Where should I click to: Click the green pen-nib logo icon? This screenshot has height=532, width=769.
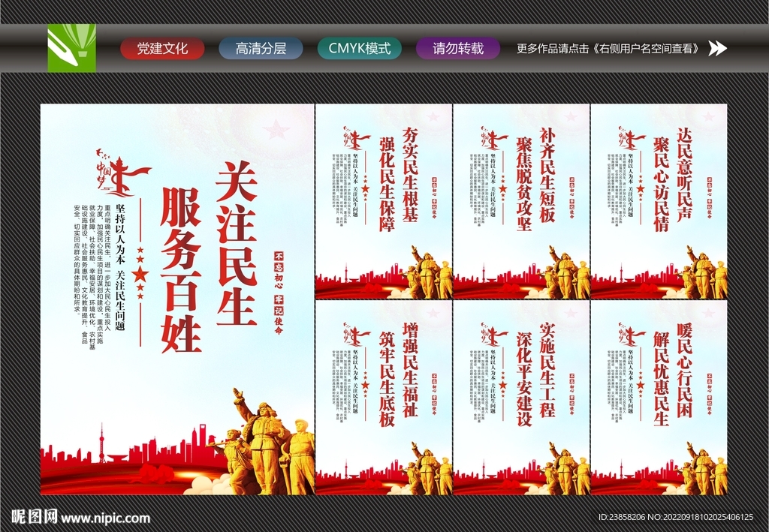[x=71, y=48]
